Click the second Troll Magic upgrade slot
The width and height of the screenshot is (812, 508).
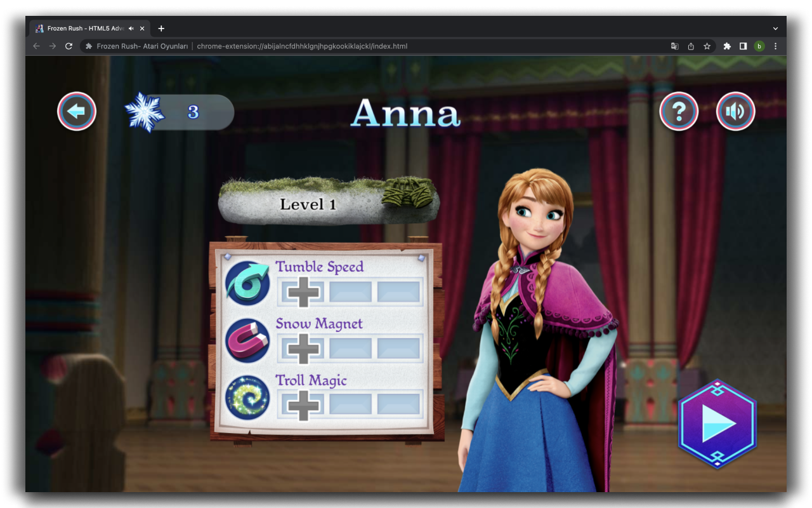click(x=351, y=404)
